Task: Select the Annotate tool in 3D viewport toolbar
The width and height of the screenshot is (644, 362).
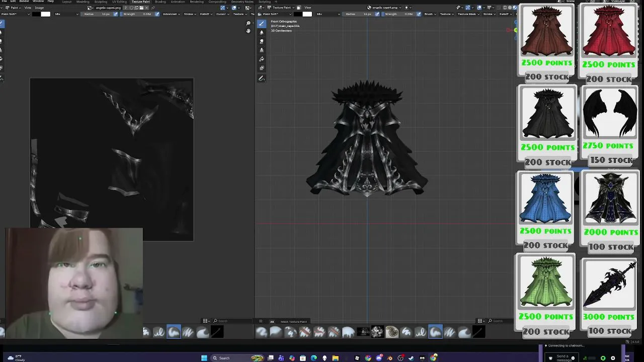Action: (262, 79)
